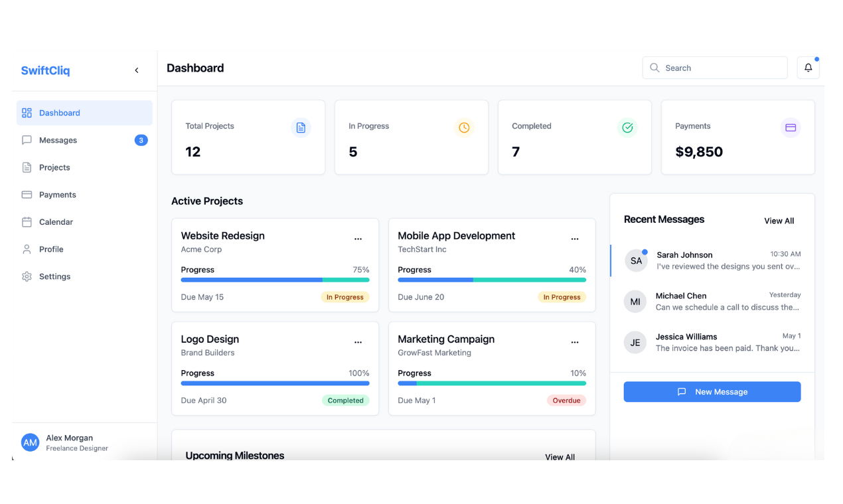
Task: Click the Mobile App Development progress bar
Action: click(x=492, y=280)
